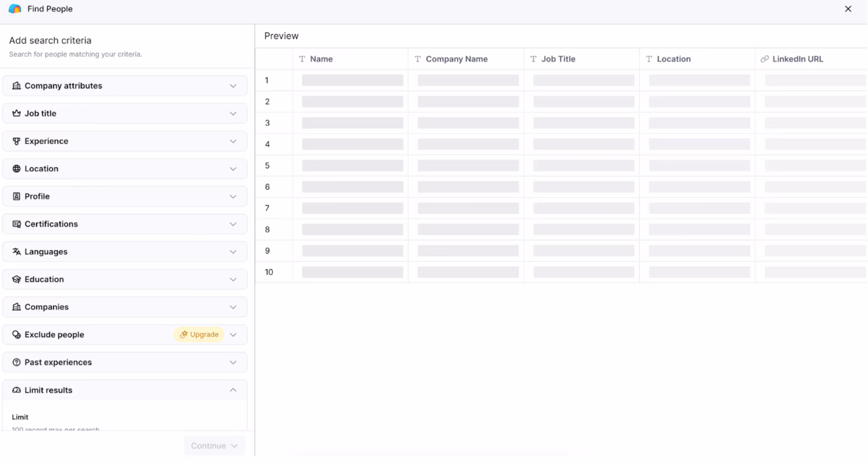Screen dimensions: 868x462
Task: Click the Location globe icon
Action: (x=16, y=169)
